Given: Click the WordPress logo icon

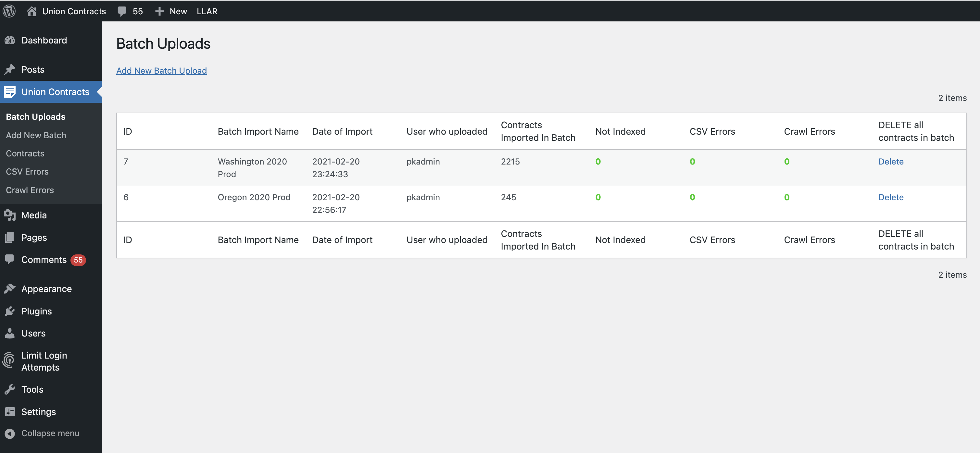Looking at the screenshot, I should tap(9, 11).
